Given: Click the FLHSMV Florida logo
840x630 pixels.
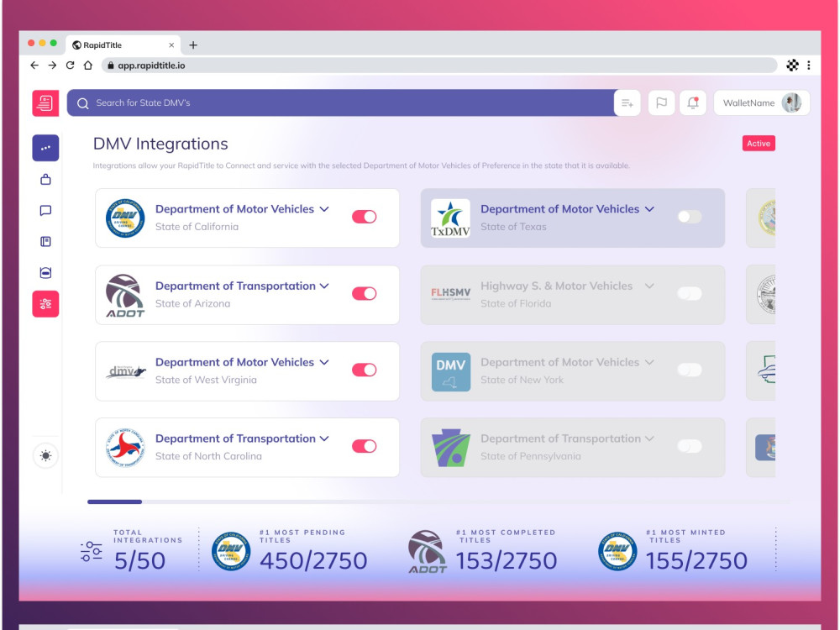Looking at the screenshot, I should [x=450, y=293].
